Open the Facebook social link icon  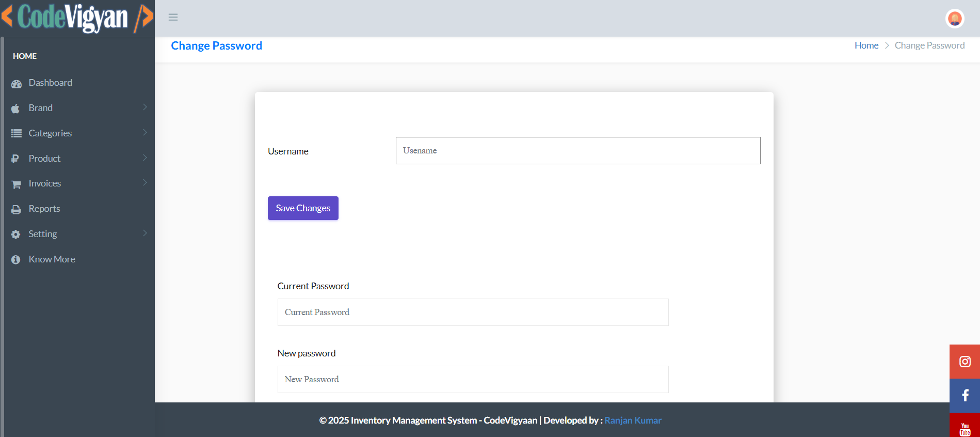tap(965, 396)
